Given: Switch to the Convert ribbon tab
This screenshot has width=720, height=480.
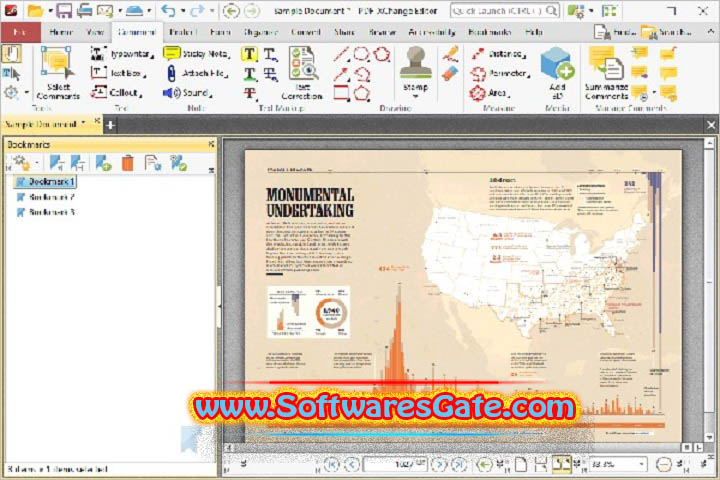Looking at the screenshot, I should click(x=305, y=32).
